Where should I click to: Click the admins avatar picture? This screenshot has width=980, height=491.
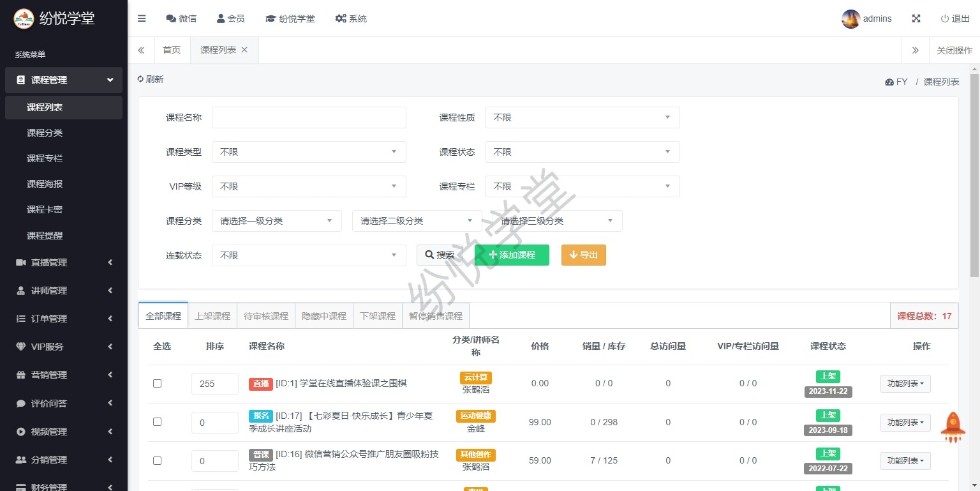point(850,19)
